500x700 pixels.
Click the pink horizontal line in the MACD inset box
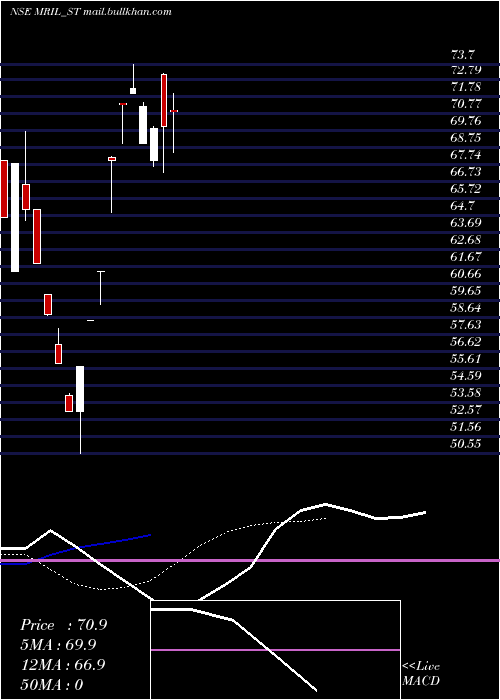tap(275, 650)
